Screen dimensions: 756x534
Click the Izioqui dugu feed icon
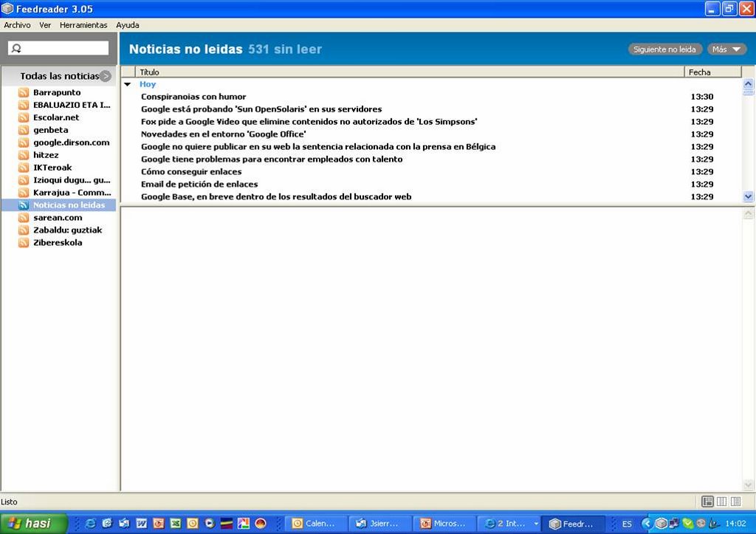[x=24, y=180]
